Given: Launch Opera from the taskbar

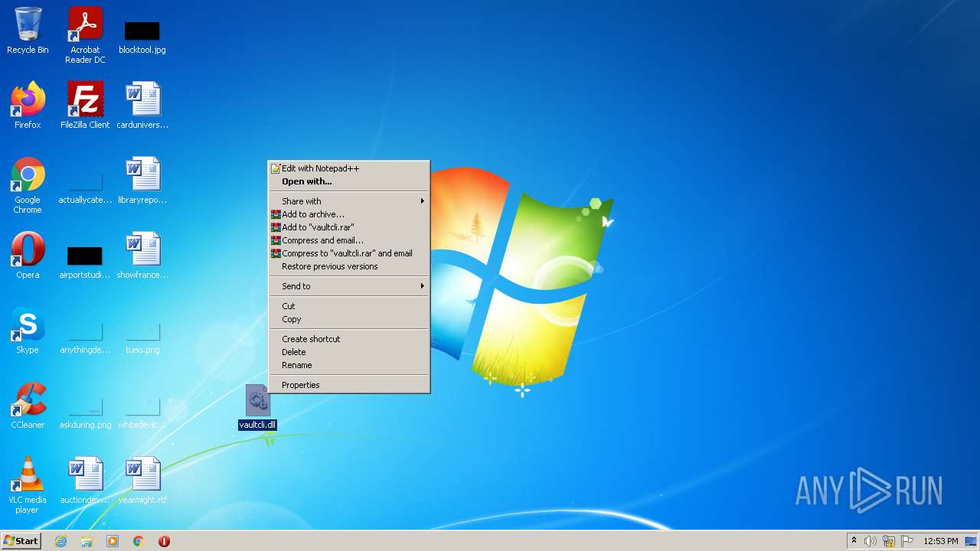Looking at the screenshot, I should point(164,541).
